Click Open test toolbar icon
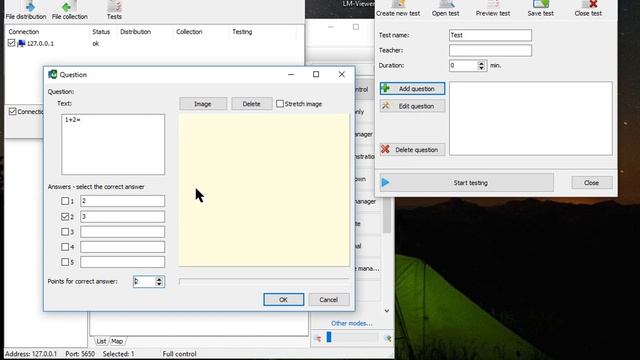 445,8
